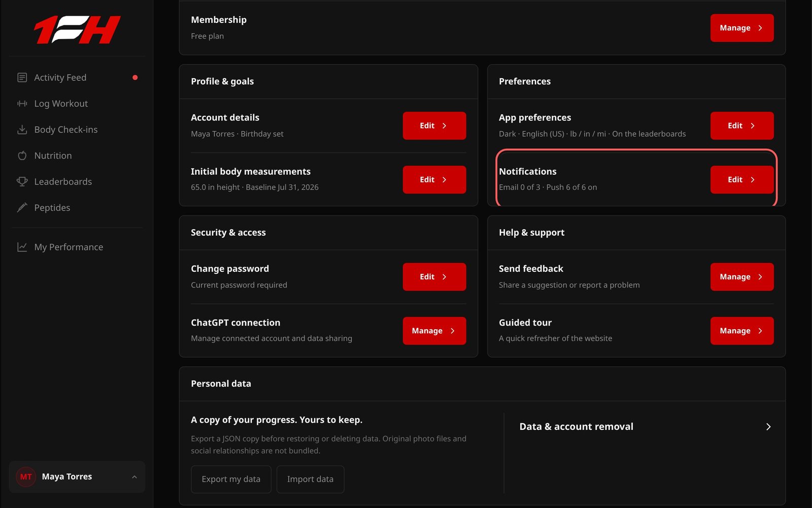Open Leaderboards page
This screenshot has width=812, height=508.
click(77, 181)
